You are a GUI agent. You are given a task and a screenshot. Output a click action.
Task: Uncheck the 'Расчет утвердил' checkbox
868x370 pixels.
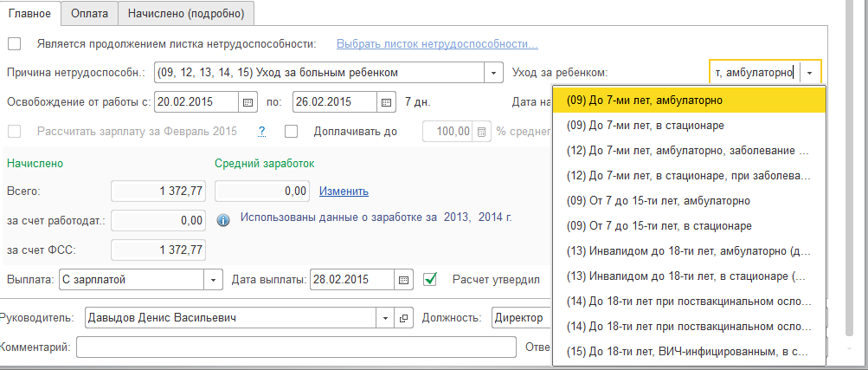(x=430, y=280)
